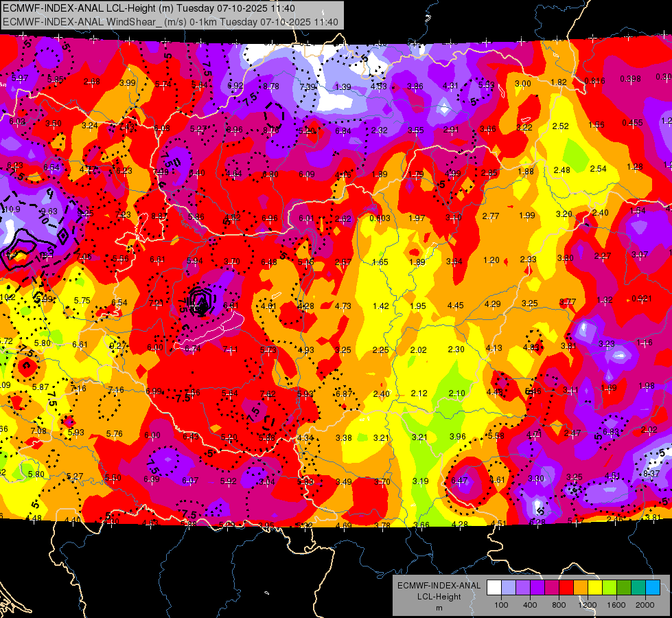Click the LCL-Height title line at top
672x618 pixels.
click(x=149, y=8)
